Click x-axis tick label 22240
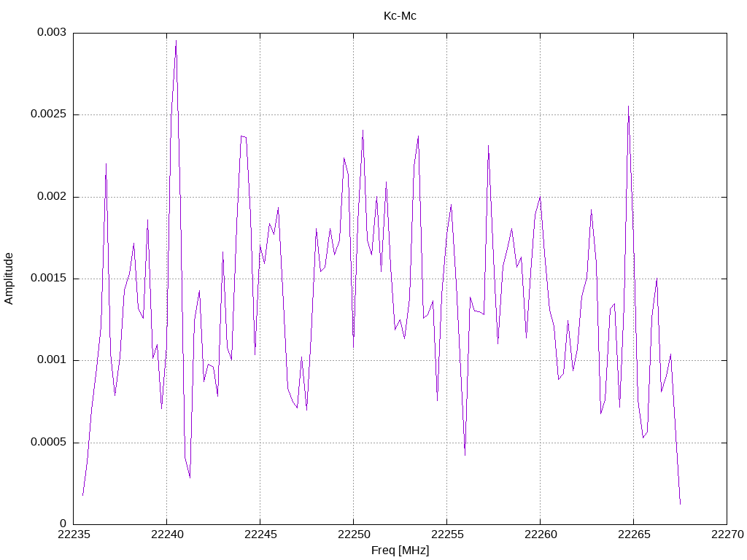This screenshot has width=747, height=560. [167, 534]
